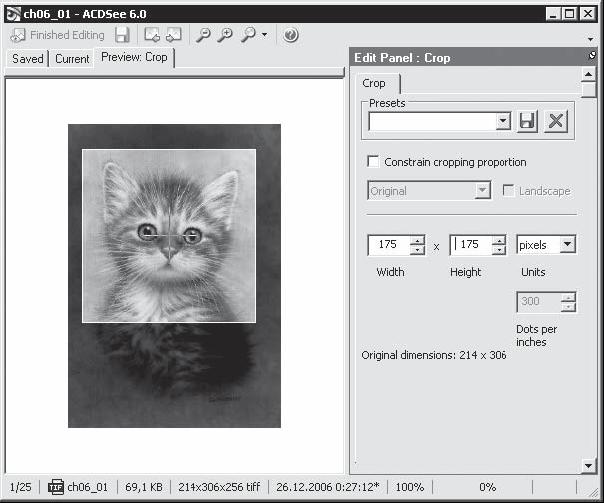Click the 26.12.2006 date status text
This screenshot has height=503, width=604.
point(327,487)
